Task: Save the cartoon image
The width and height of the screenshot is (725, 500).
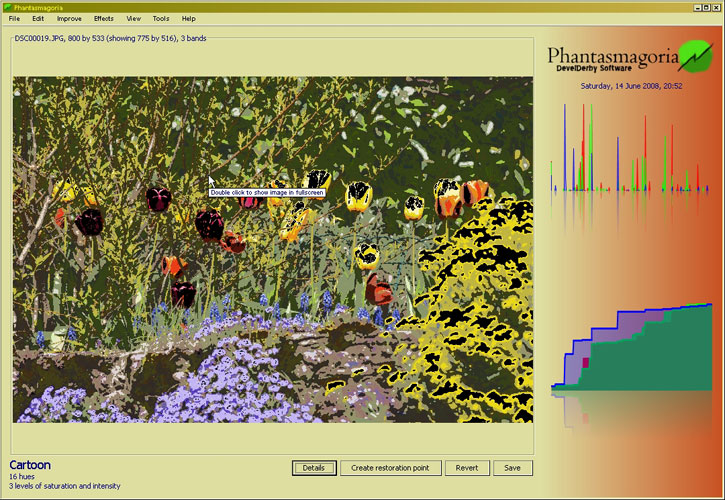Action: point(512,468)
